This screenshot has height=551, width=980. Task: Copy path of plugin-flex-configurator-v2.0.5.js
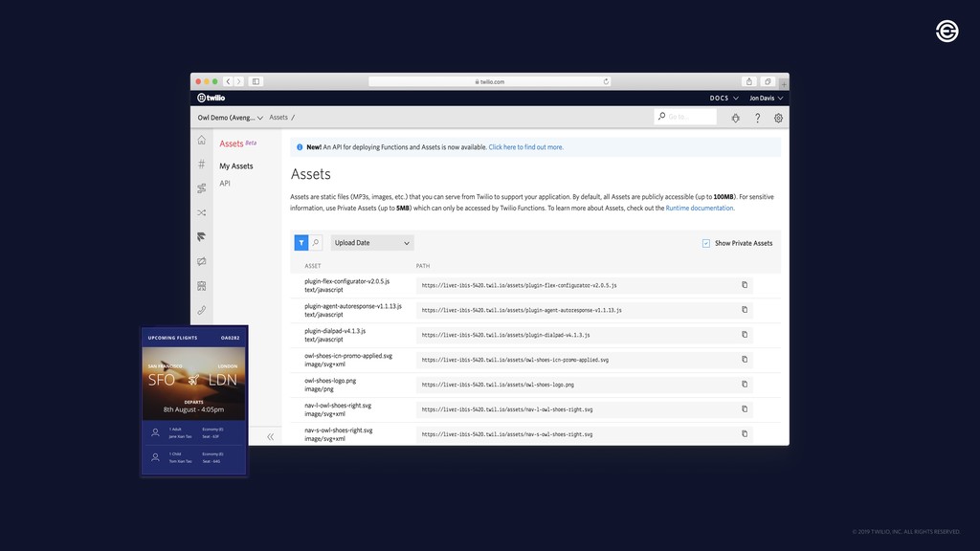[x=745, y=285]
